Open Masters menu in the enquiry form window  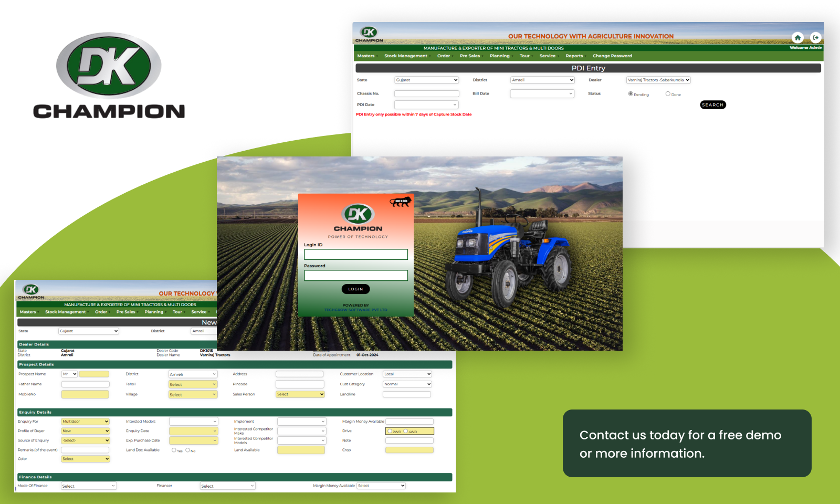click(x=29, y=312)
